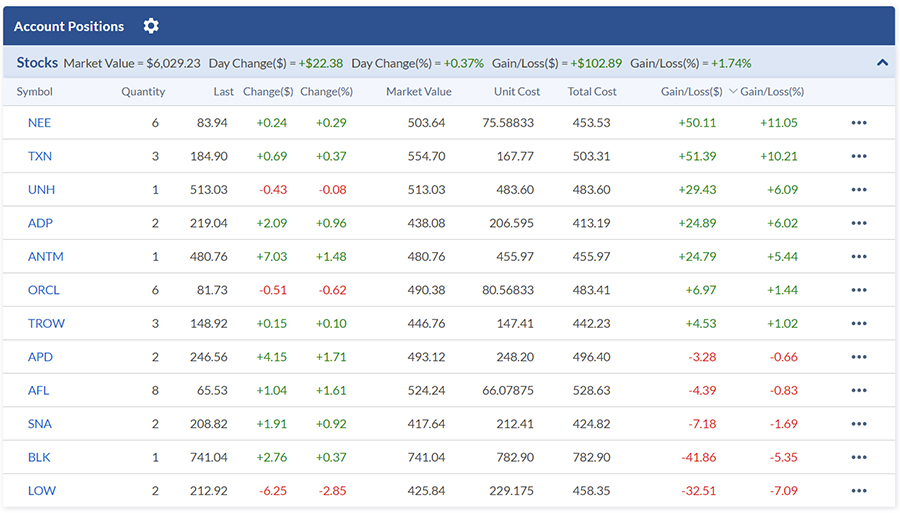Viewport: 900px width, 513px height.
Task: Select APD gain/loss percent -0.66
Action: point(783,357)
